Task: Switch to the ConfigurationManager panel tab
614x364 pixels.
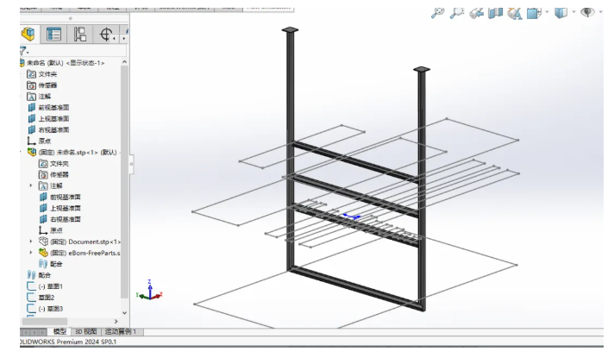Action: tap(80, 34)
